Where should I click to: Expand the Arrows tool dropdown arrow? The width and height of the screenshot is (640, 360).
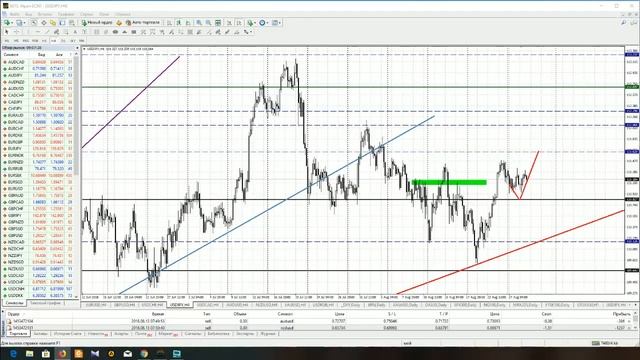[251, 32]
